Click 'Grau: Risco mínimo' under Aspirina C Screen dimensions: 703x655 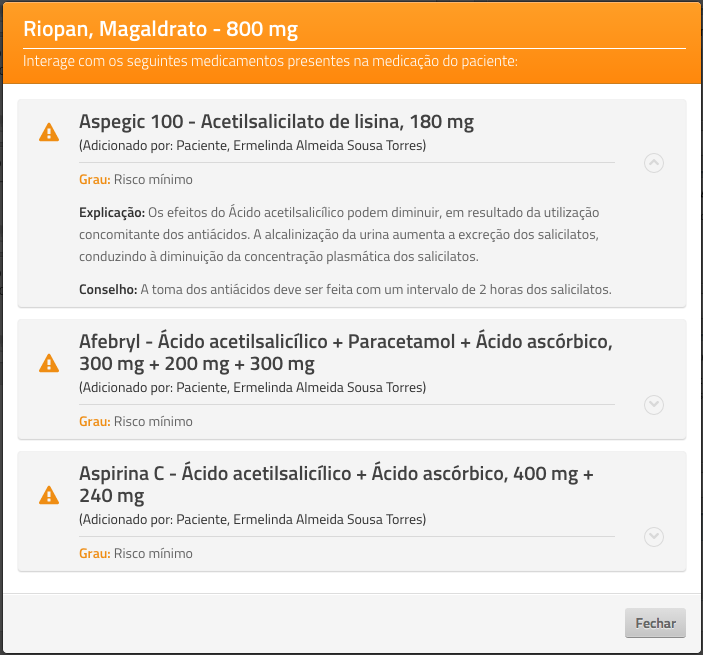[x=136, y=553]
